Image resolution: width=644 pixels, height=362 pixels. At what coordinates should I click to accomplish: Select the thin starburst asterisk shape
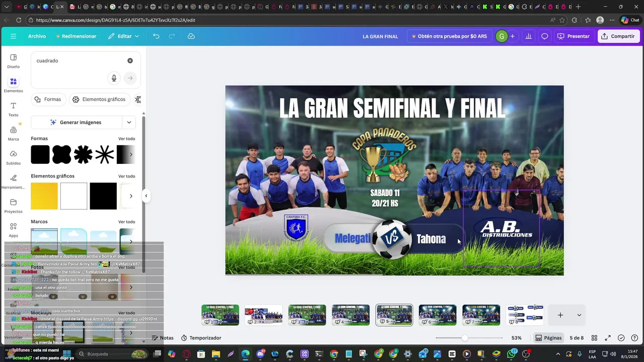pos(105,154)
